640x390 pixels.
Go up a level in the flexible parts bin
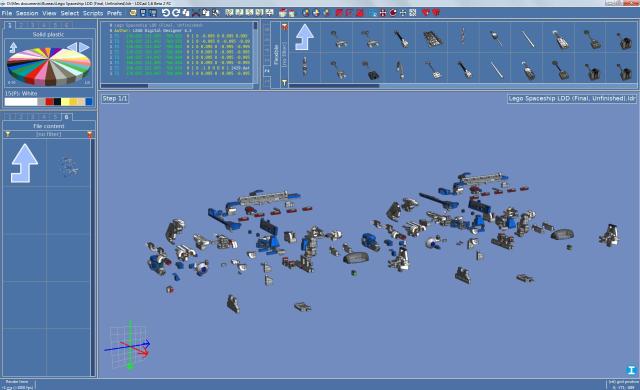pos(304,37)
